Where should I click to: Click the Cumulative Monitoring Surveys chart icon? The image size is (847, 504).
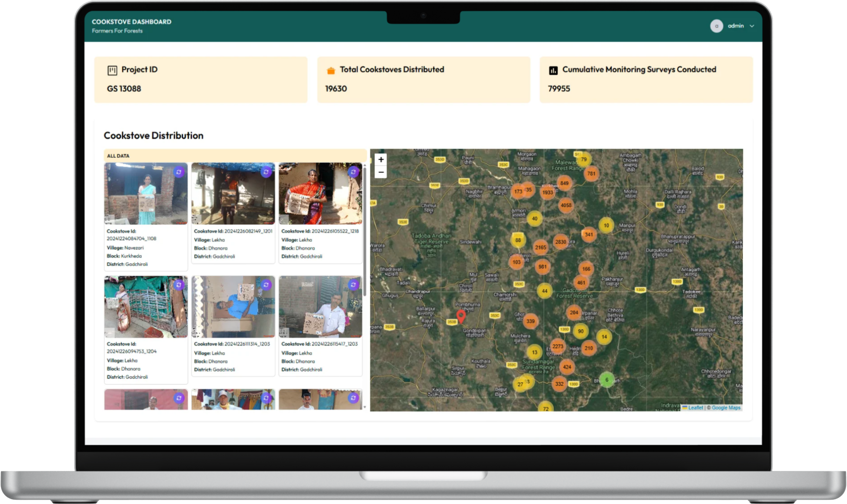[553, 70]
